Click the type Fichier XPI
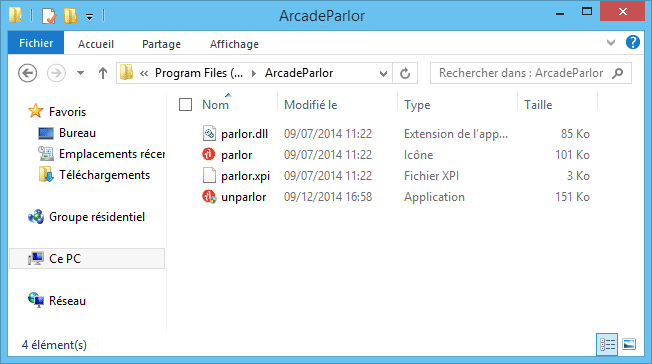The image size is (652, 364). click(431, 176)
